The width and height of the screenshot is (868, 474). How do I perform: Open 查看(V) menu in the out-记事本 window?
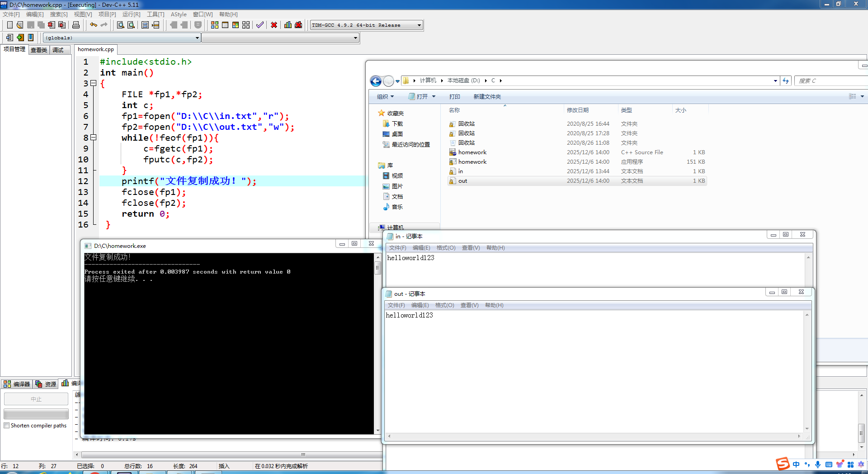469,305
